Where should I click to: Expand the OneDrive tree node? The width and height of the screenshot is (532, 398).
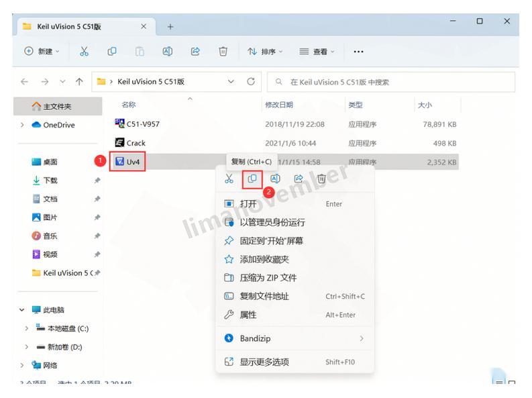point(22,125)
